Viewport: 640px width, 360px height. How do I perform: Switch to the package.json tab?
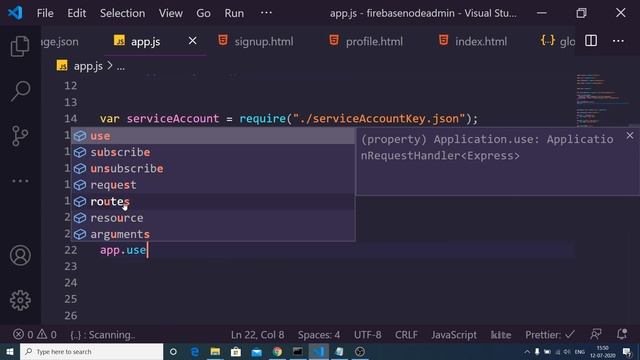point(60,41)
